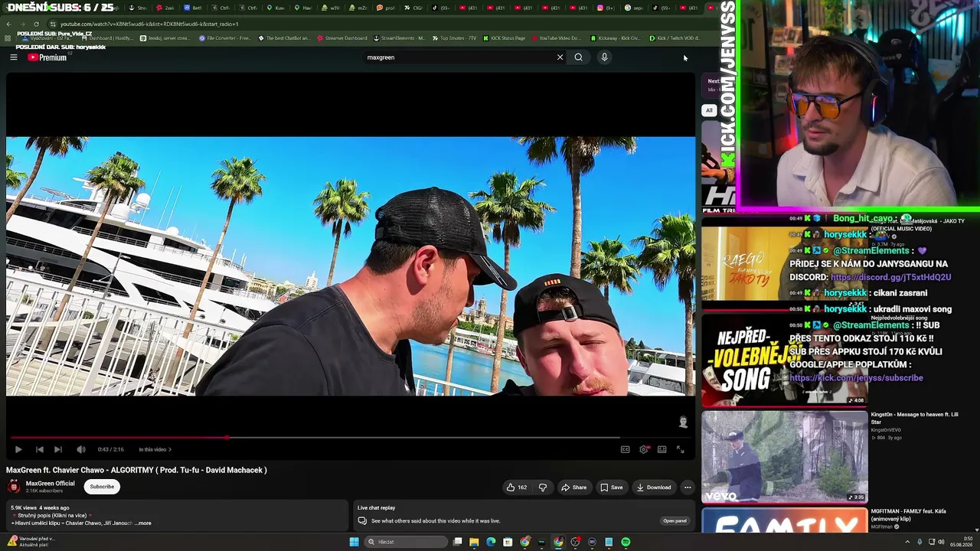Subscribe to MaxGreen Official
This screenshot has height=551, width=980.
click(x=102, y=487)
